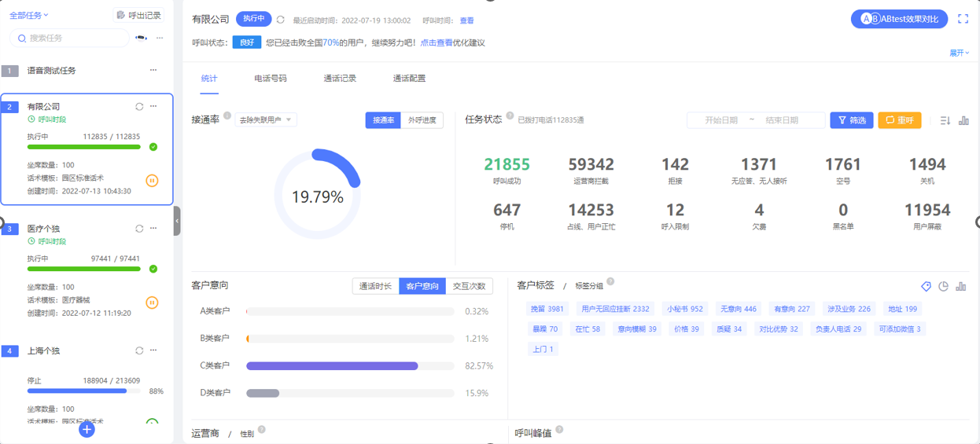Open the sort icon beside 重呼 button

pos(945,120)
